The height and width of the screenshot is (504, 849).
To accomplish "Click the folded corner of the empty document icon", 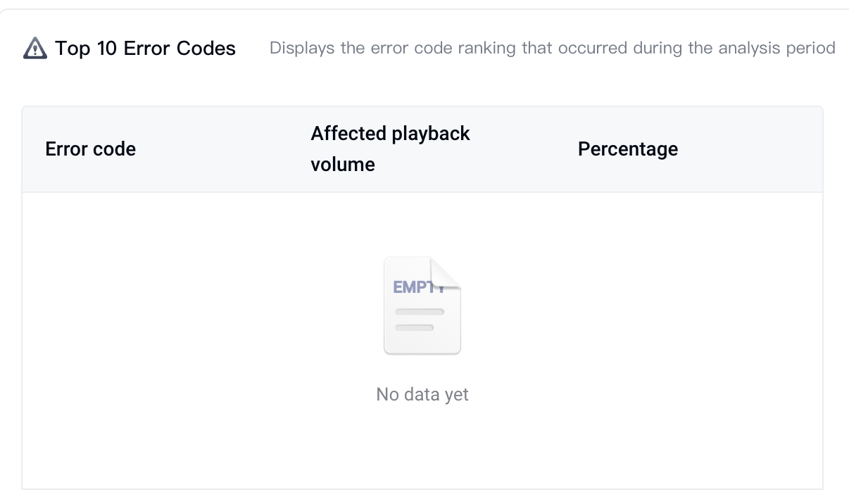I will [445, 273].
